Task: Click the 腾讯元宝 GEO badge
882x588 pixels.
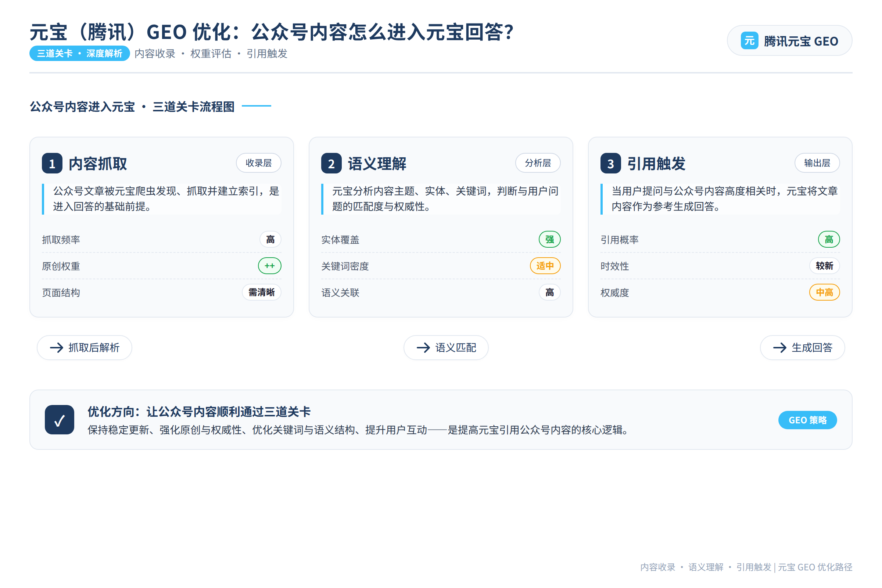Action: [789, 40]
